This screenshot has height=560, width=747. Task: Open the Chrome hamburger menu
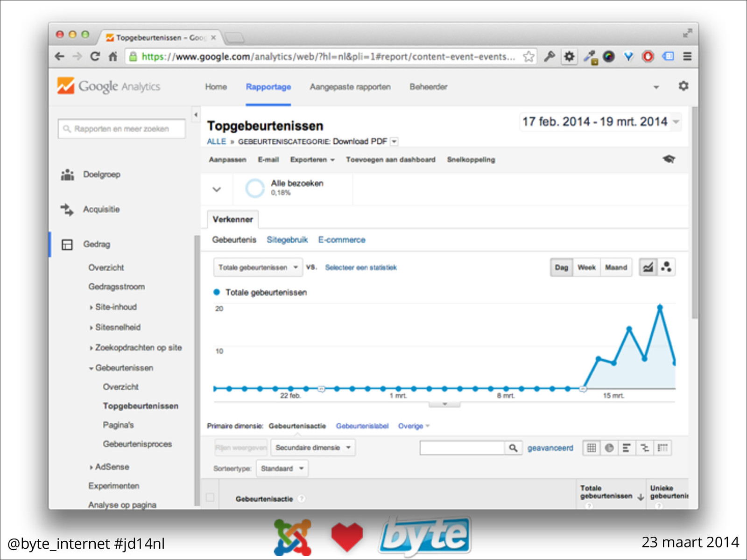[687, 56]
